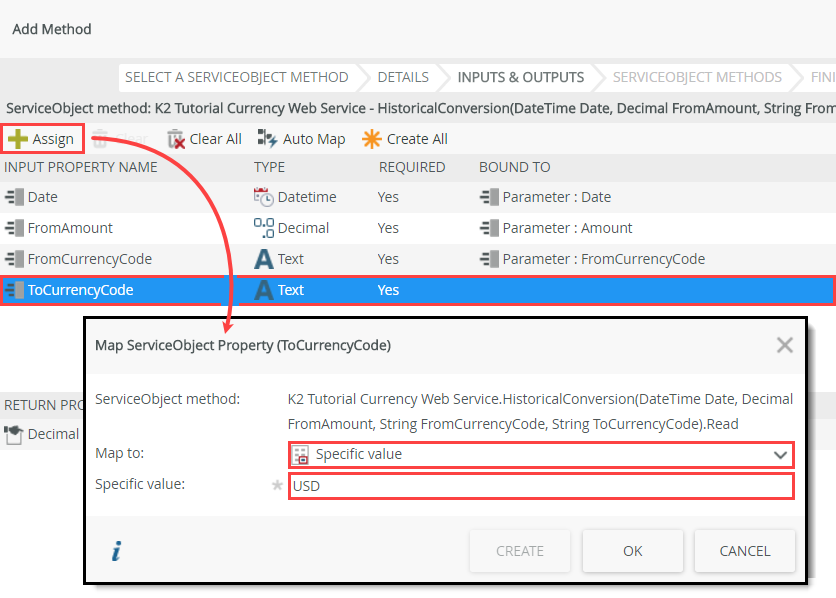836x598 pixels.
Task: Click the Parameter : Date binding text
Action: (x=557, y=197)
